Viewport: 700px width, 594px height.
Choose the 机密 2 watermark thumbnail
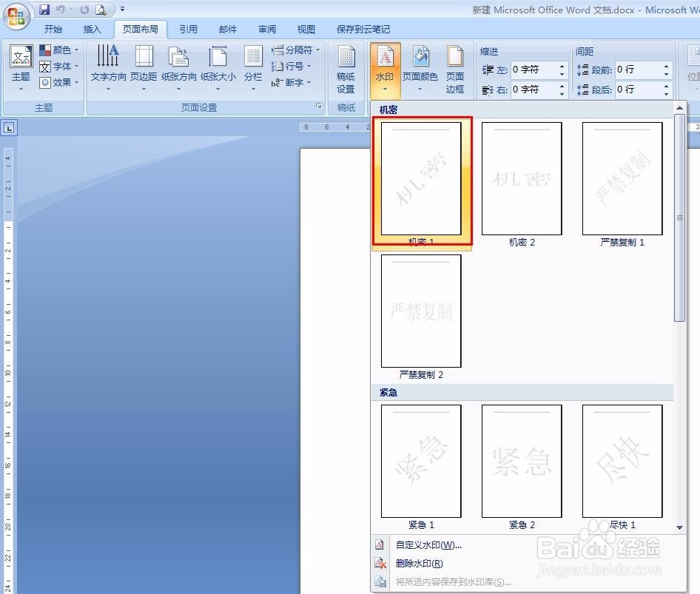[522, 179]
